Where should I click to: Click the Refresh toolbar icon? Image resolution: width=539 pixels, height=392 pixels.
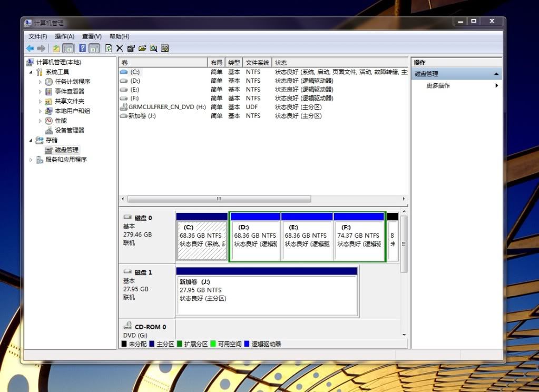[x=109, y=48]
